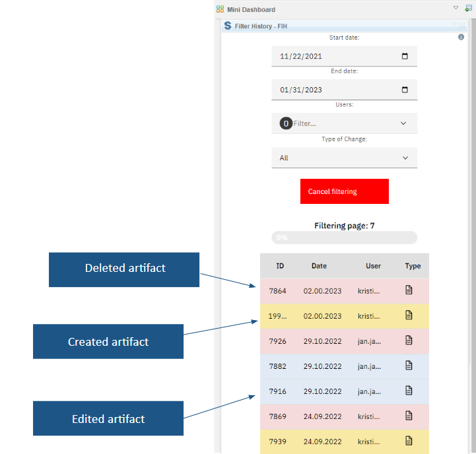Click date 02.00.2023 in row 7864
The height and width of the screenshot is (454, 476).
pyautogui.click(x=322, y=291)
